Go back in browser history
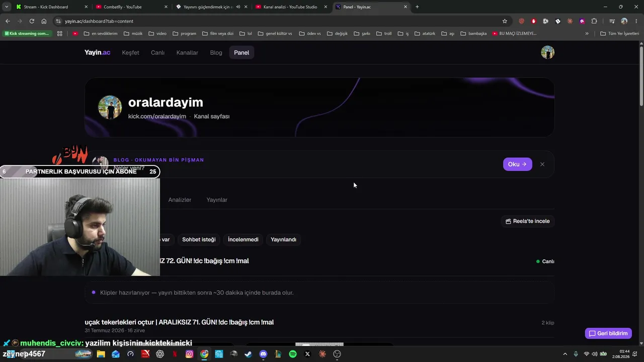 tap(8, 21)
